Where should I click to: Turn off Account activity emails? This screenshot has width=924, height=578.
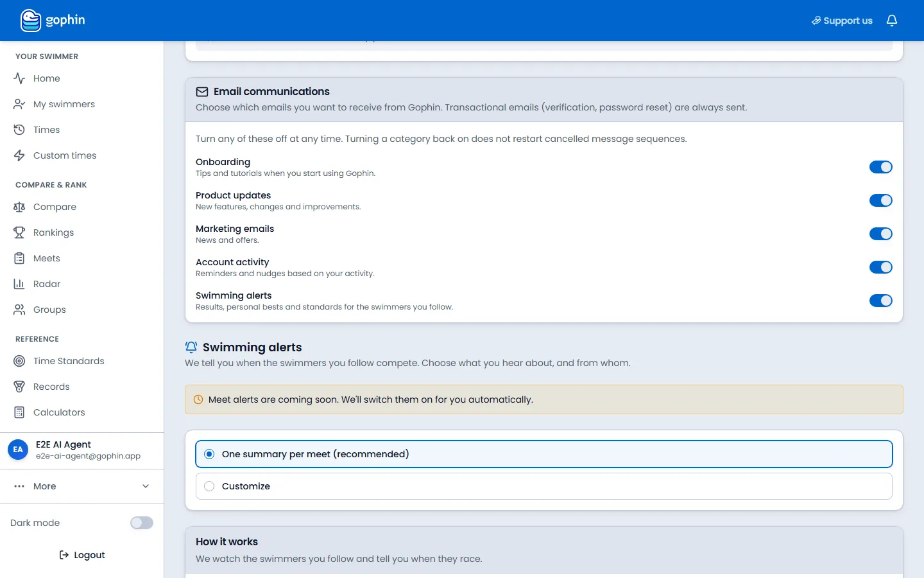(880, 267)
